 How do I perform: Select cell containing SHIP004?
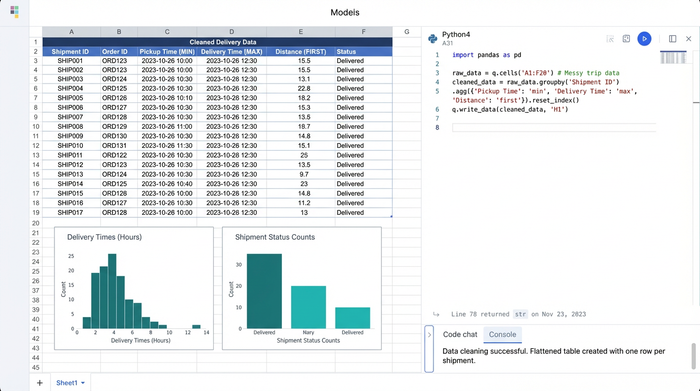pyautogui.click(x=71, y=88)
